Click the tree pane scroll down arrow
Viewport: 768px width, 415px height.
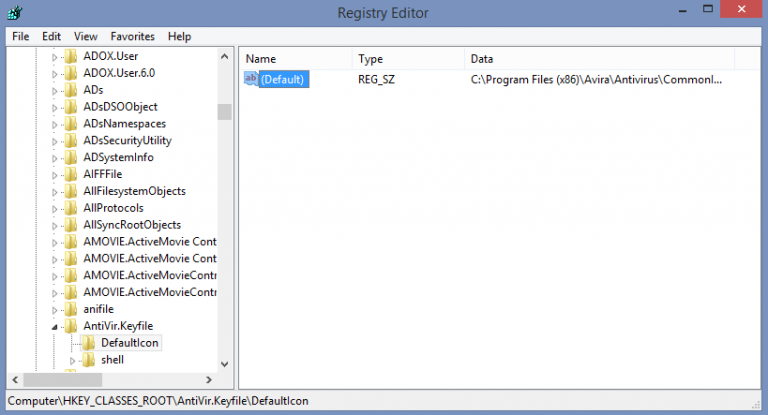click(x=224, y=364)
